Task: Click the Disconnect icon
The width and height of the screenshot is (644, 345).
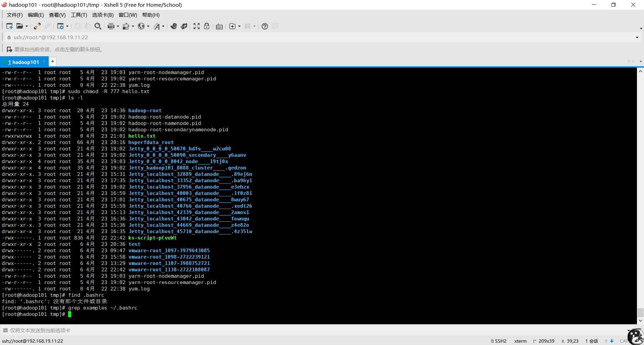Action: [x=48, y=26]
